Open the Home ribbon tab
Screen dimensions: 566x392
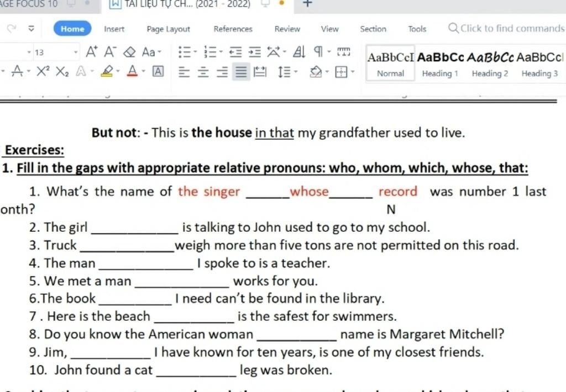pyautogui.click(x=72, y=29)
